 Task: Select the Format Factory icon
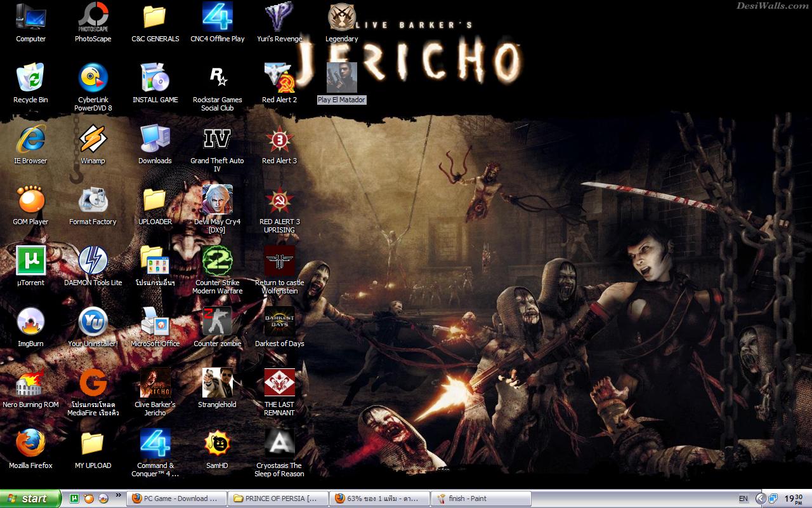(x=93, y=200)
